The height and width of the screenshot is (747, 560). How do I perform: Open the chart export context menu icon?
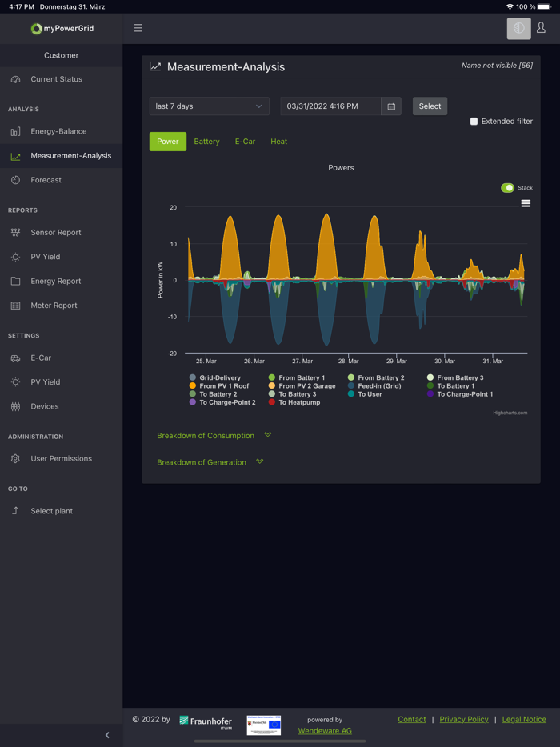526,203
